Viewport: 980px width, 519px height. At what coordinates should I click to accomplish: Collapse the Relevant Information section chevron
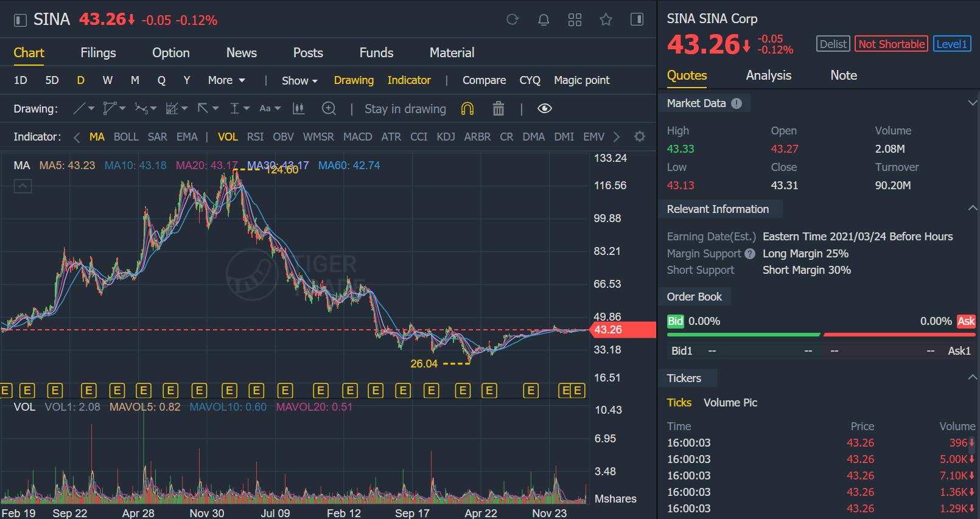coord(972,208)
